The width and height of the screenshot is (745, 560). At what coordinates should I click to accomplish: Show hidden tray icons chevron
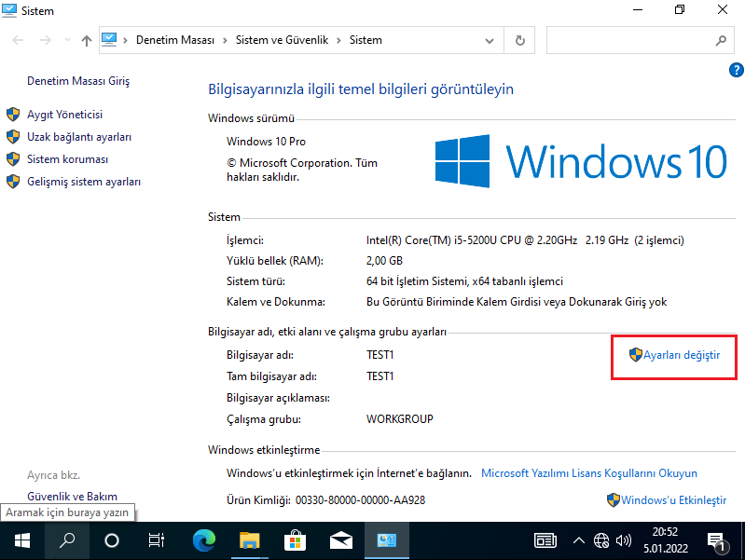point(579,540)
